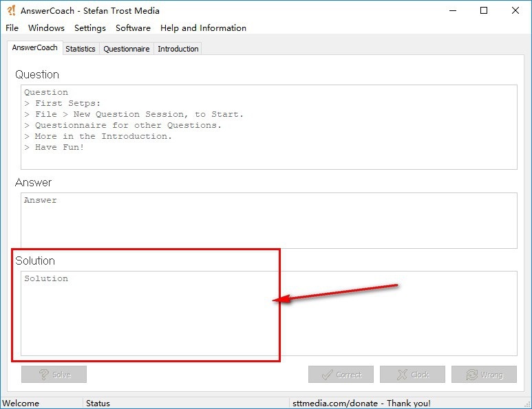This screenshot has width=532, height=409.
Task: Click the Solve button
Action: [54, 374]
